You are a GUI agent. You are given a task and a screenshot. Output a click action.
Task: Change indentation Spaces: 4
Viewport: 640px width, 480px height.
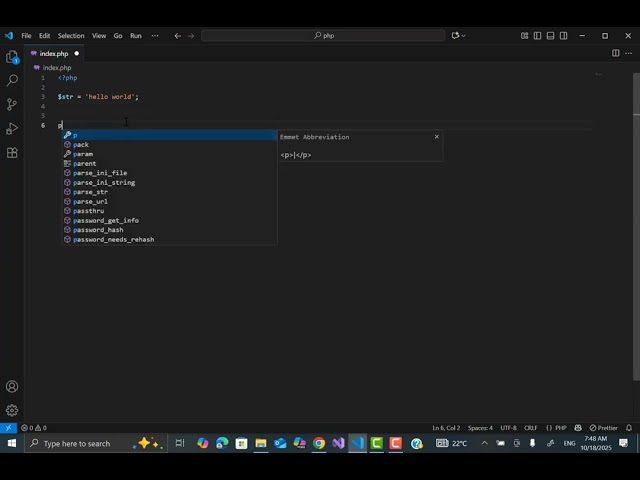(x=480, y=428)
